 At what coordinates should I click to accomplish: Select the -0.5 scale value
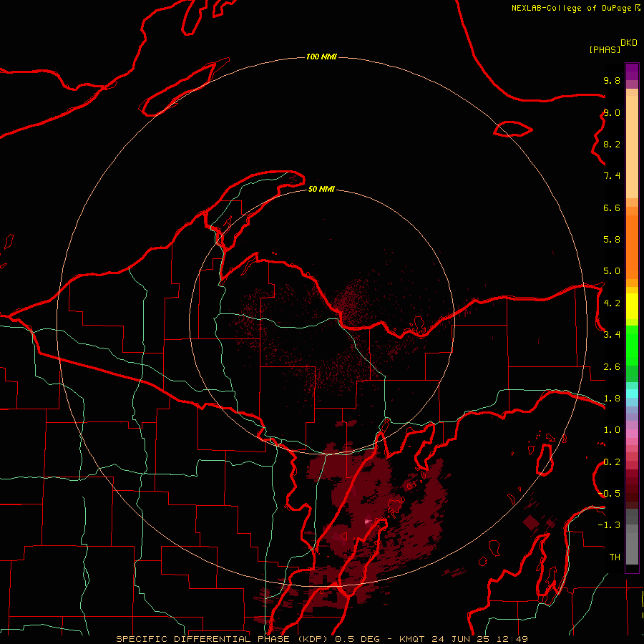tap(609, 493)
